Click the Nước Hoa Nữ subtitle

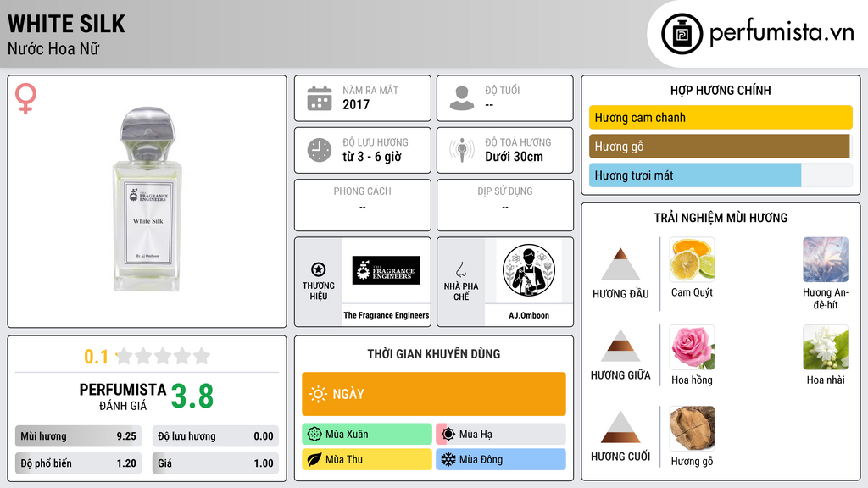pyautogui.click(x=53, y=49)
